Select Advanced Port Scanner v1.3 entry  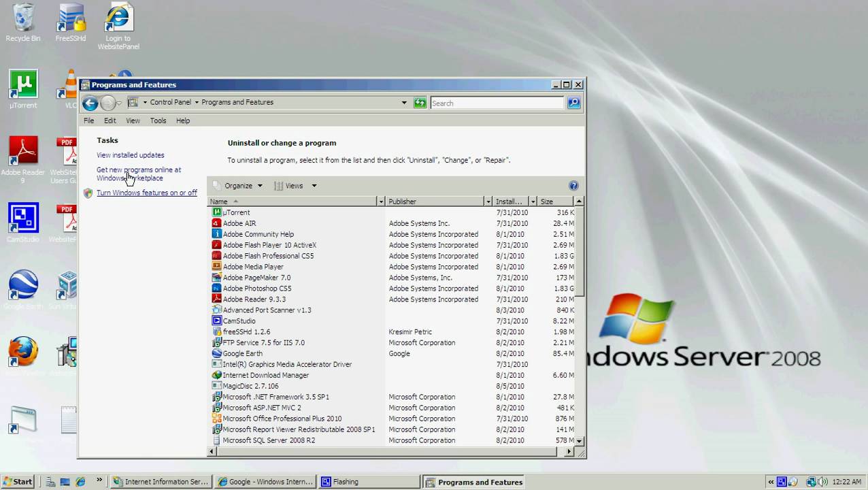(393, 310)
